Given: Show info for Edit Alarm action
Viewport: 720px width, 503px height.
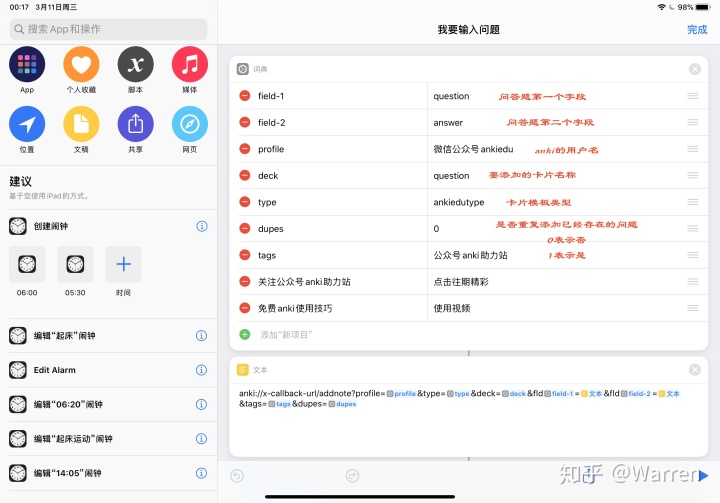Looking at the screenshot, I should [202, 370].
